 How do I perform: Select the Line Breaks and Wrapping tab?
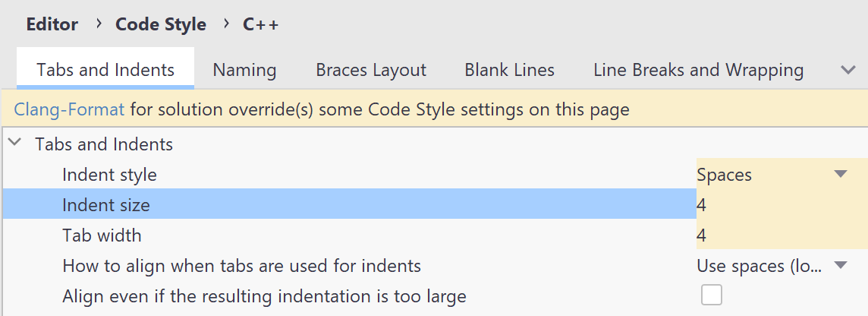coord(698,71)
